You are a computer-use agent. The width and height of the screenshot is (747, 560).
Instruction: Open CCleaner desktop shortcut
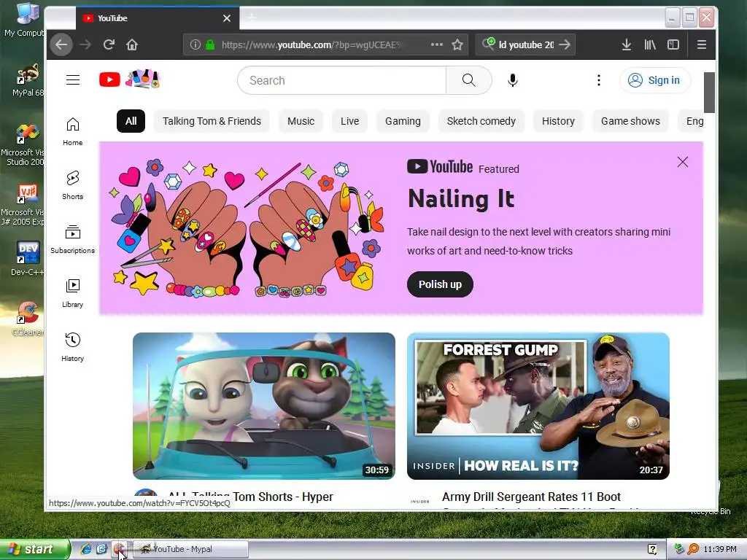click(27, 319)
